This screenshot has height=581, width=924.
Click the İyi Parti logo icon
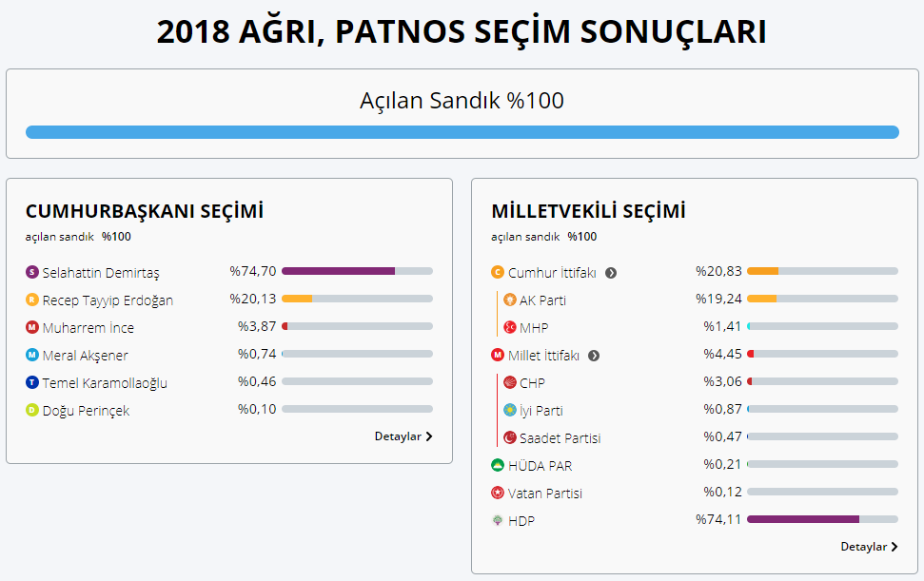click(510, 410)
